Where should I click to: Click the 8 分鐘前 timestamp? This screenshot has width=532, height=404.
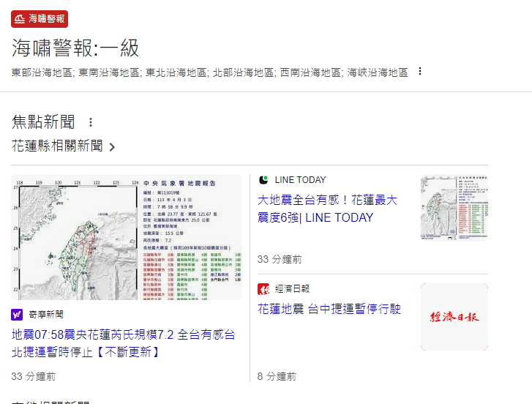[277, 376]
